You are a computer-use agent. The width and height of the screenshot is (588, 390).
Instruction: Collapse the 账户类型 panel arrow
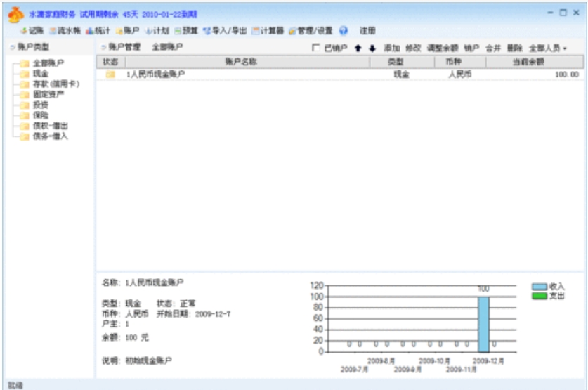(x=13, y=47)
